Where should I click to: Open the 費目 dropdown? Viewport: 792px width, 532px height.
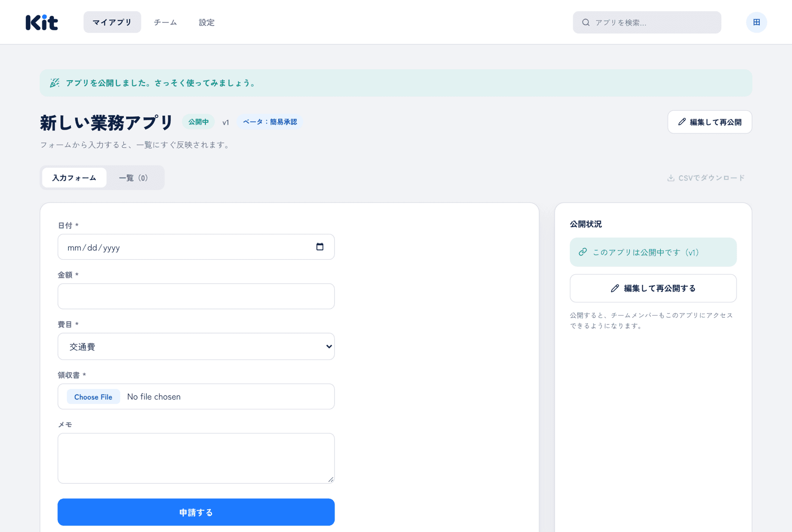[196, 346]
